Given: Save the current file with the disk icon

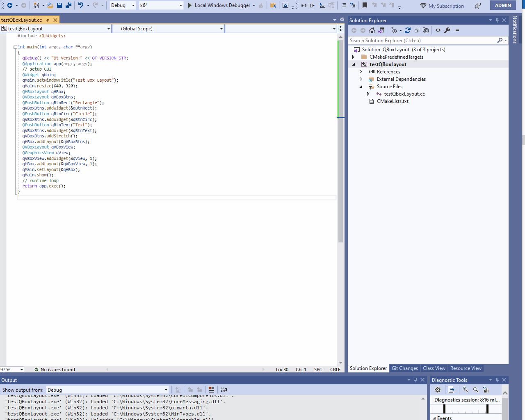Looking at the screenshot, I should click(x=59, y=5).
